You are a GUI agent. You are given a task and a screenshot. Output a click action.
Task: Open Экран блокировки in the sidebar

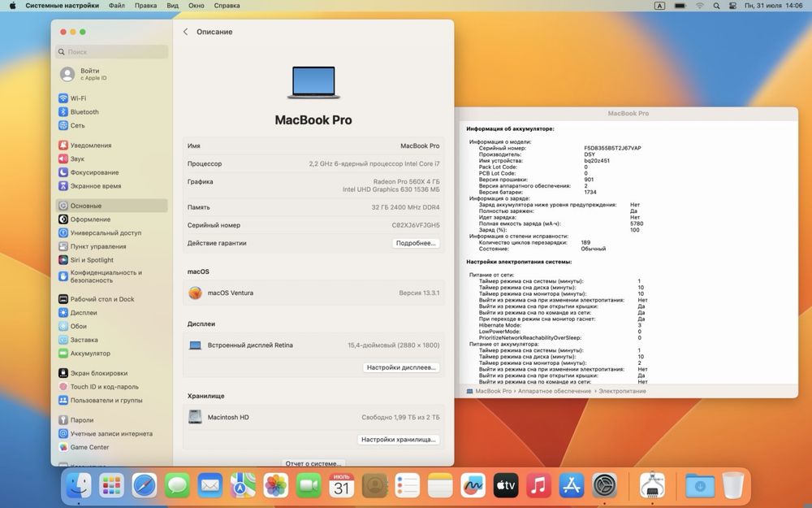(x=111, y=373)
